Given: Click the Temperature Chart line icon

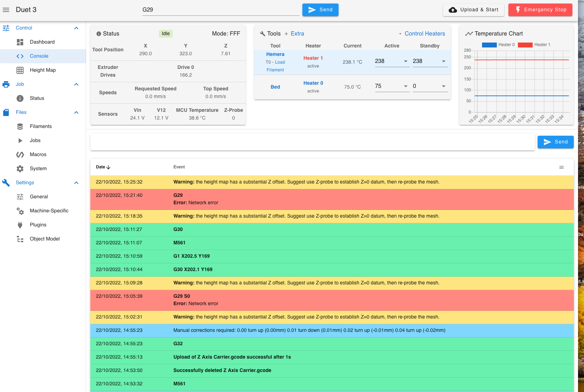Looking at the screenshot, I should pos(469,34).
